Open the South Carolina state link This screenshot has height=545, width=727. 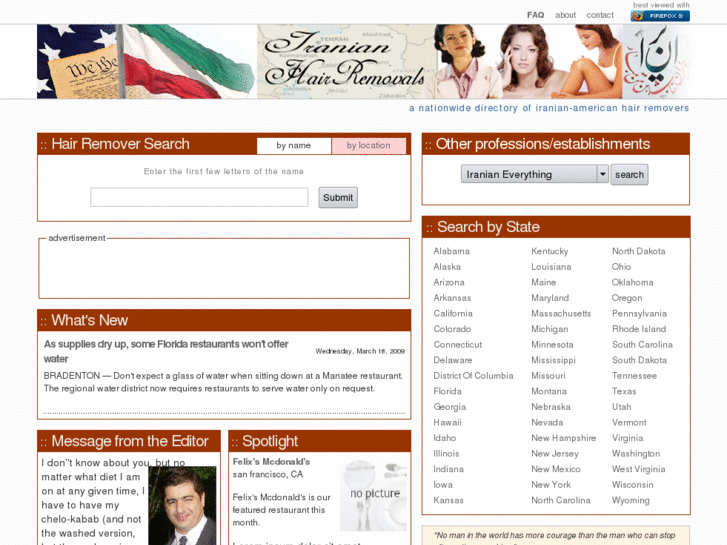pos(642,345)
